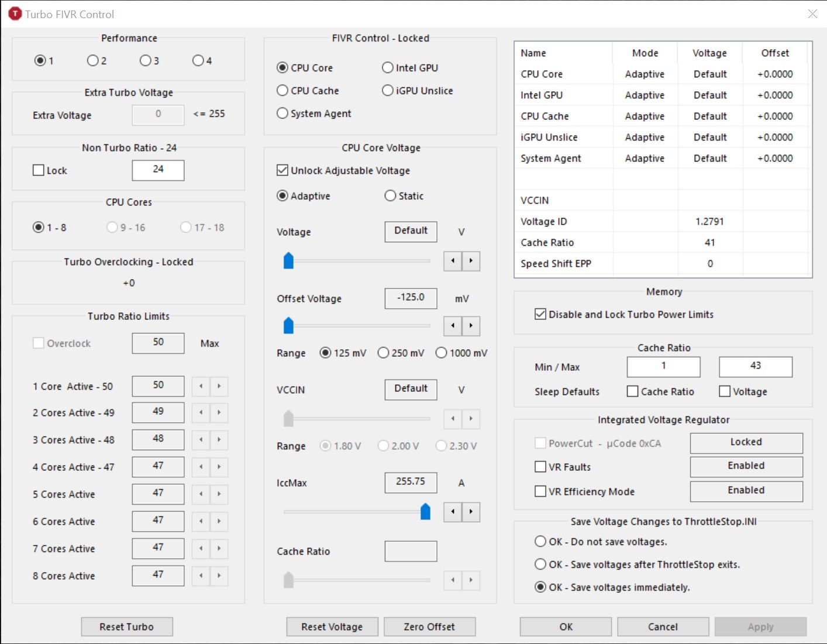The width and height of the screenshot is (827, 644).
Task: Choose the 250 mV offset range
Action: click(384, 353)
